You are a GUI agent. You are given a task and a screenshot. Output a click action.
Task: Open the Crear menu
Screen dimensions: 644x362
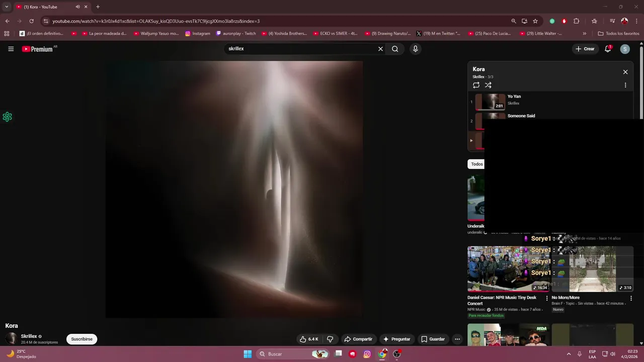click(585, 49)
